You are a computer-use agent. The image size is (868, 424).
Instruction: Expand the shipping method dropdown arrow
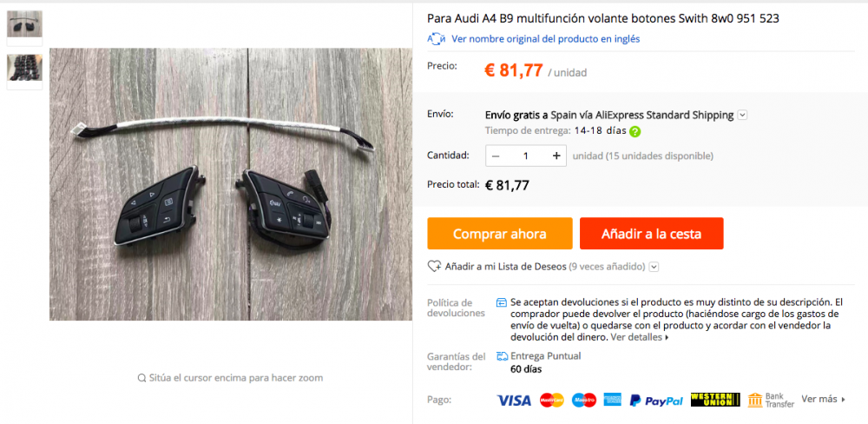[743, 116]
